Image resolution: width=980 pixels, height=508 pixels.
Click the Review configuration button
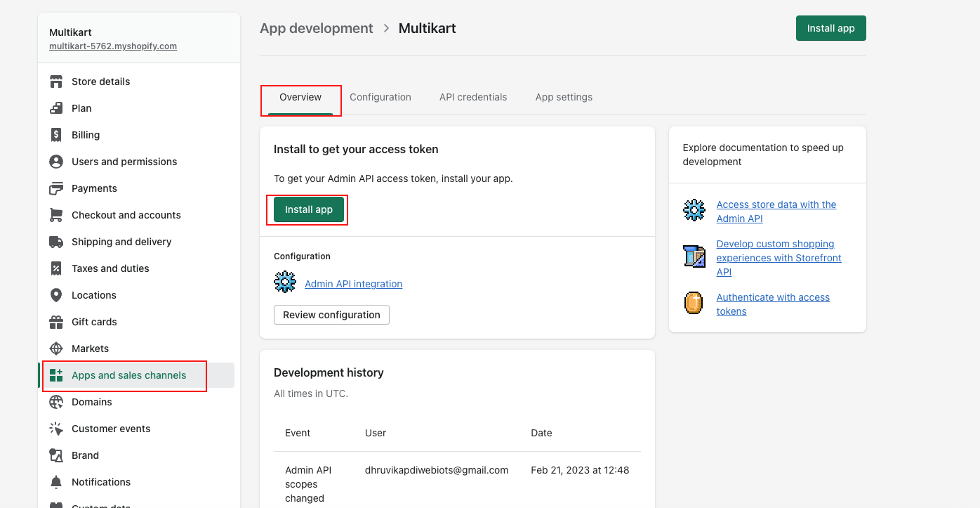tap(331, 315)
